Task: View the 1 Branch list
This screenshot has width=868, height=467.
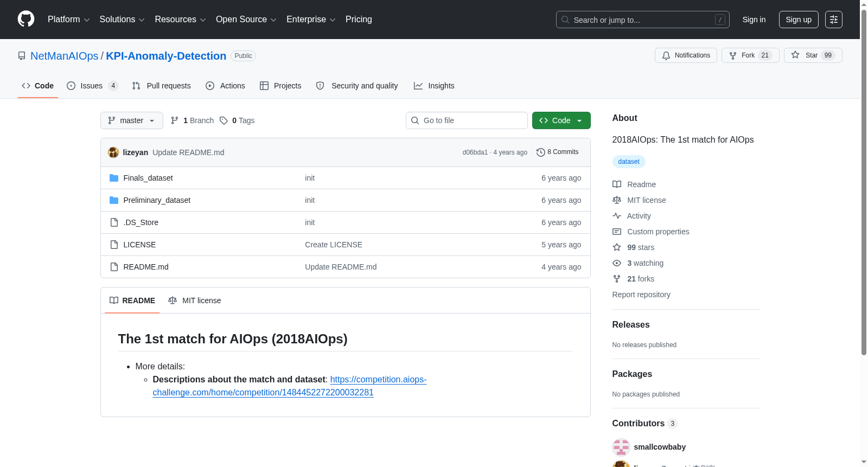Action: [x=193, y=120]
